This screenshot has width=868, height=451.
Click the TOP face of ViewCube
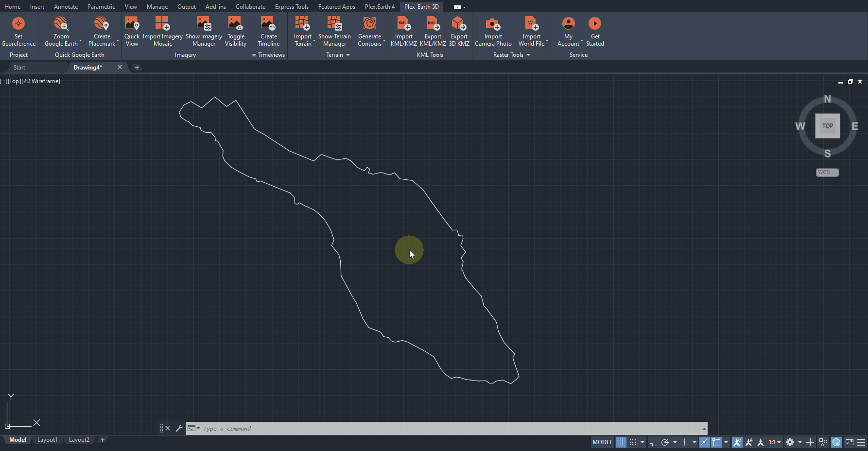827,126
